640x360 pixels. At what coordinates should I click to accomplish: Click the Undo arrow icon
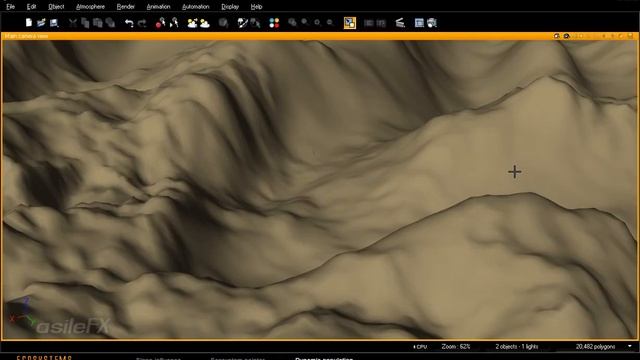coord(129,23)
